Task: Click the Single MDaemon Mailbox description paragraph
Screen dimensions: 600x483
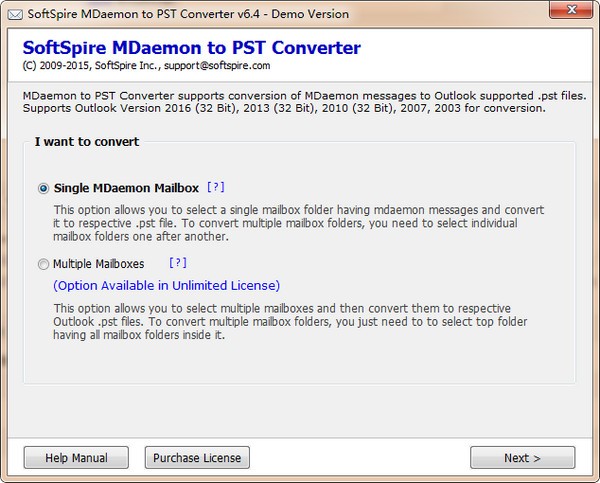Action: tap(298, 223)
